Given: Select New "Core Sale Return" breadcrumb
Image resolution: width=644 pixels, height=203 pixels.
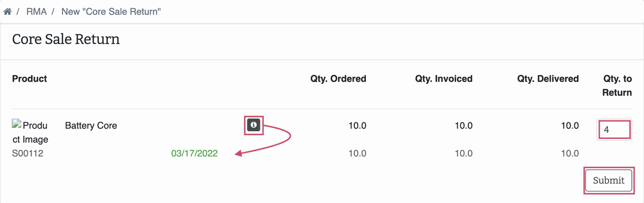Looking at the screenshot, I should [x=111, y=12].
